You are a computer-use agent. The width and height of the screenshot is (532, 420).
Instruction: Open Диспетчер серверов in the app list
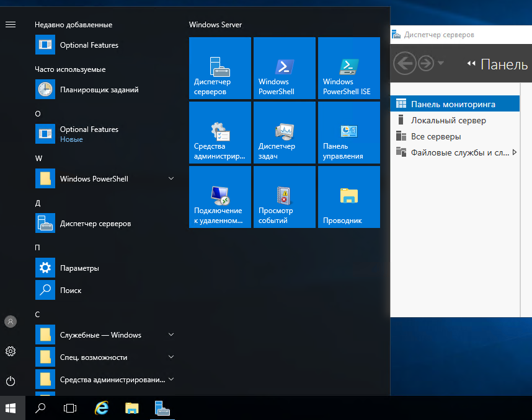(105, 224)
